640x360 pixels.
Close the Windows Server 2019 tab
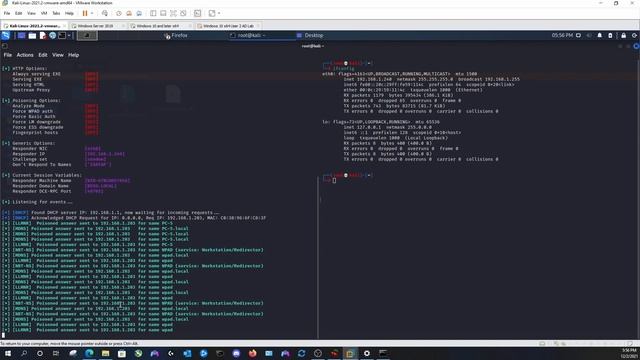pos(123,26)
